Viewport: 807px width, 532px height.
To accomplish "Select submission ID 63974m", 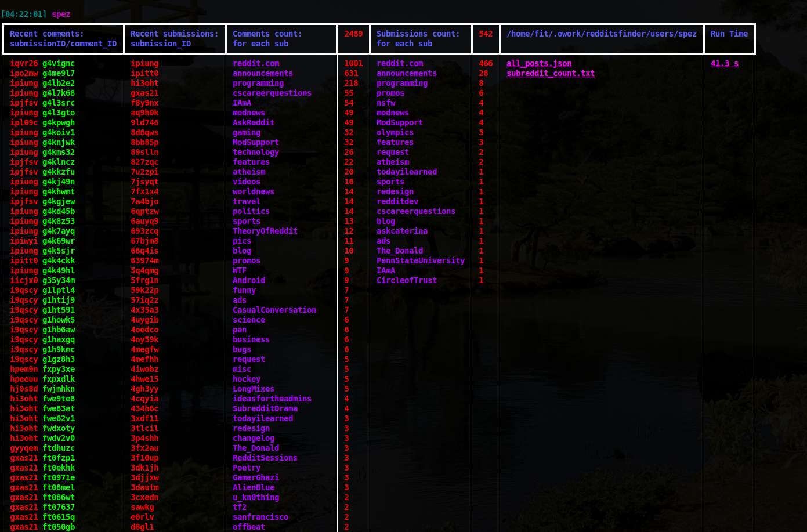I will pos(144,260).
